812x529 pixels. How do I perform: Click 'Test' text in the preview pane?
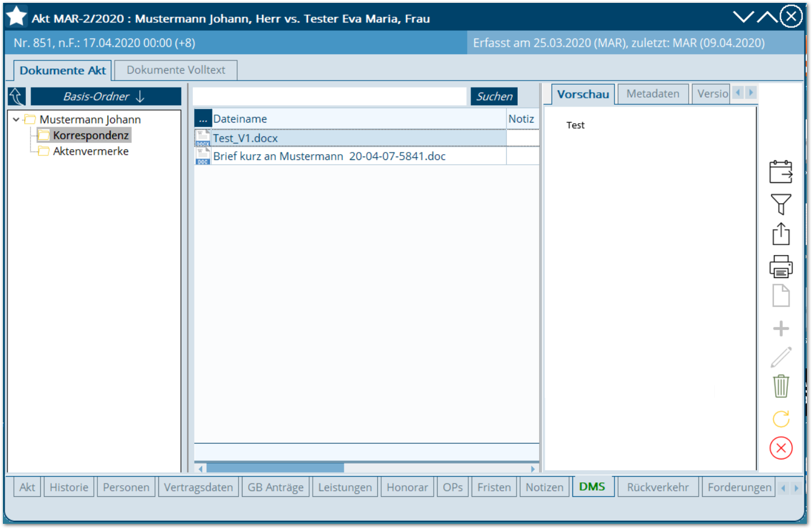coord(575,125)
